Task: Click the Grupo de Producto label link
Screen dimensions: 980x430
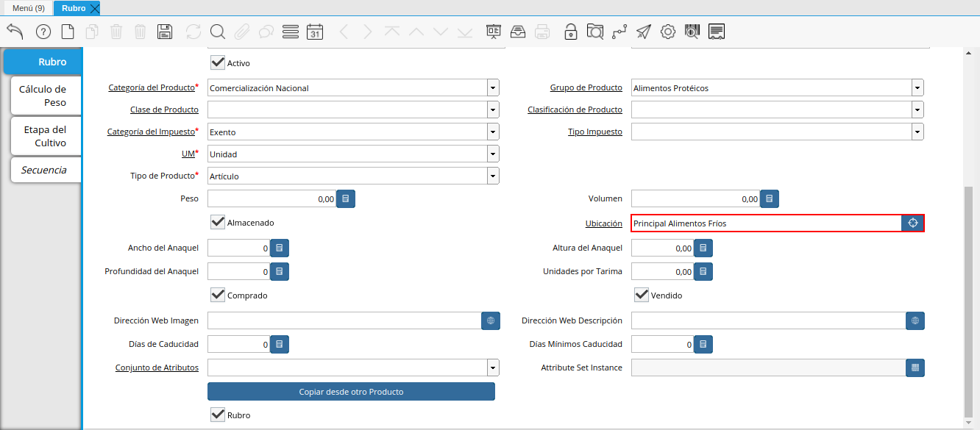Action: pyautogui.click(x=586, y=88)
